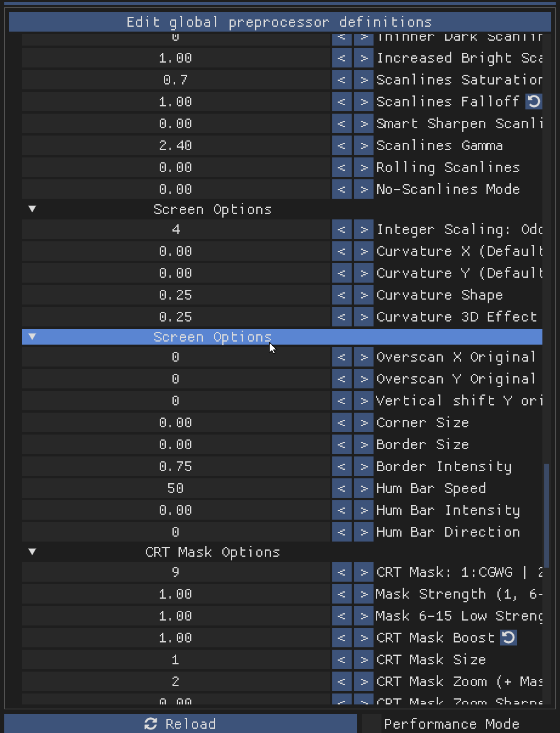
Task: Decrease Mask Strength with the left arrow
Action: tap(342, 594)
